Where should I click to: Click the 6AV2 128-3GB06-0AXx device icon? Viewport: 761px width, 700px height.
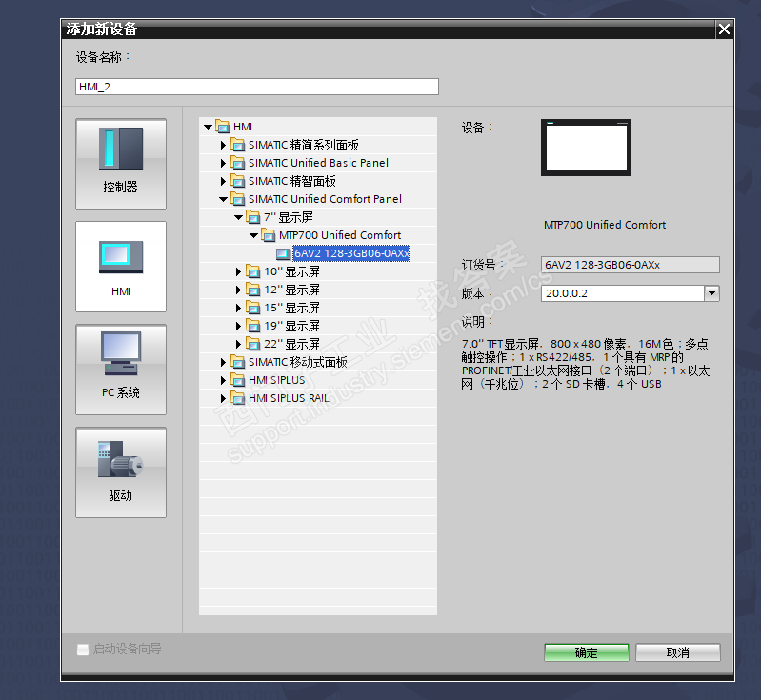[x=283, y=253]
